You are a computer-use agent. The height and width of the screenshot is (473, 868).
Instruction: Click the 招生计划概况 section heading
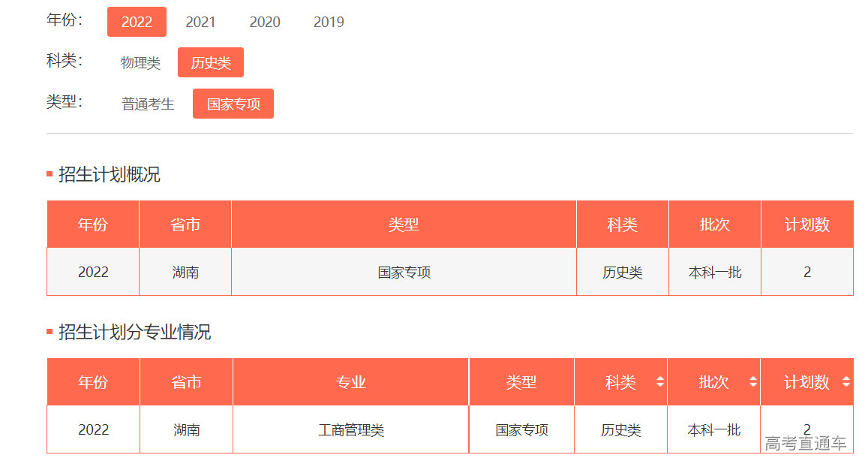point(110,175)
